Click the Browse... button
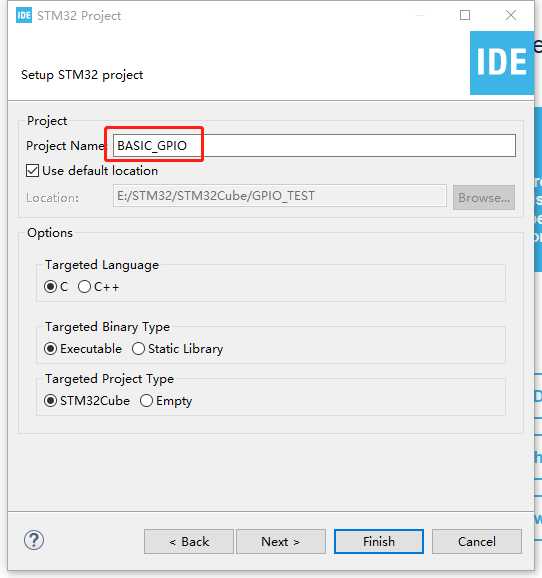This screenshot has width=542, height=578. [x=484, y=198]
